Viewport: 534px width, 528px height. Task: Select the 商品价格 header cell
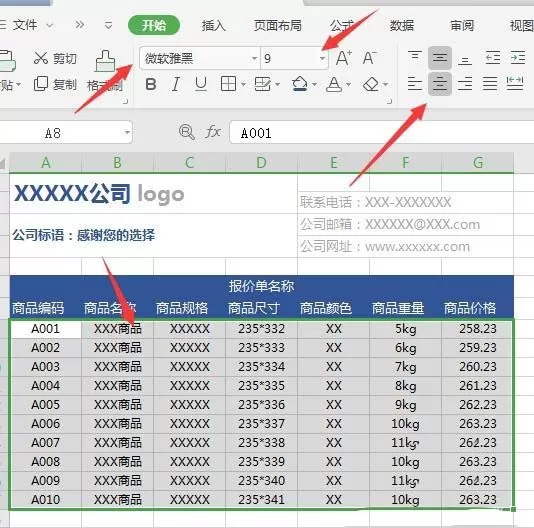[477, 308]
